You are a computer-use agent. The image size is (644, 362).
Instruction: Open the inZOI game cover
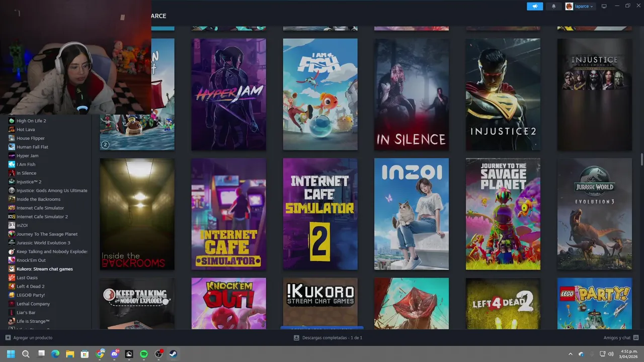[x=412, y=214]
